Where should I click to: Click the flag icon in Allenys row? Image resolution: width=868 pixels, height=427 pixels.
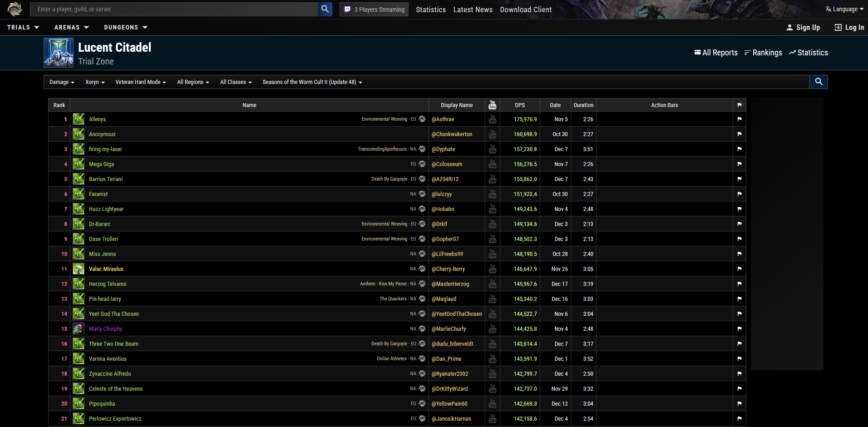tap(740, 119)
